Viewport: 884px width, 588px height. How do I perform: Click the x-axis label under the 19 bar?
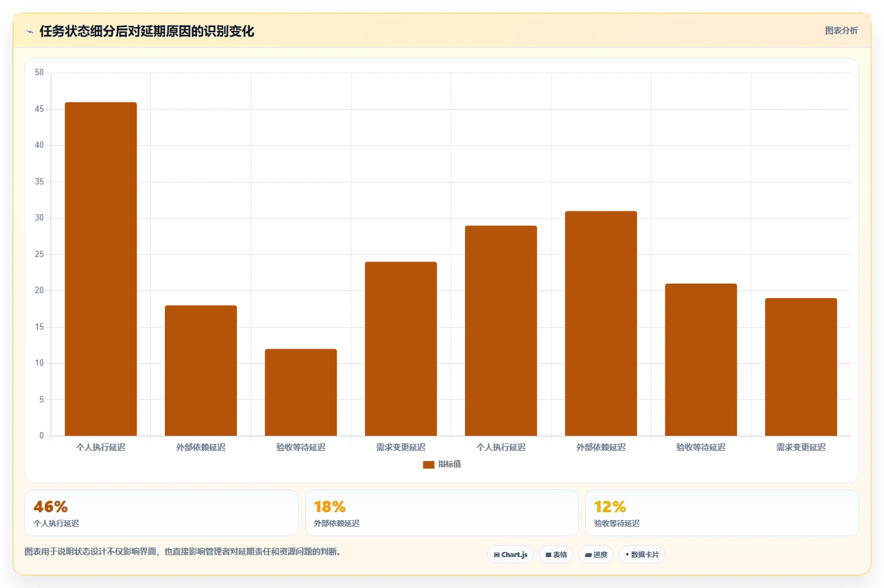(801, 447)
